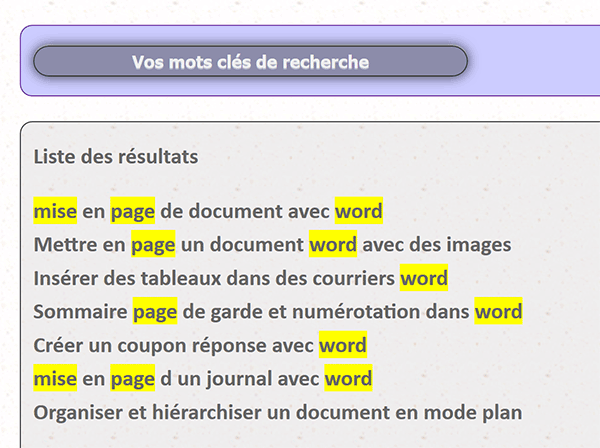Click the search keywords input field
The width and height of the screenshot is (600, 448).
pos(251,62)
